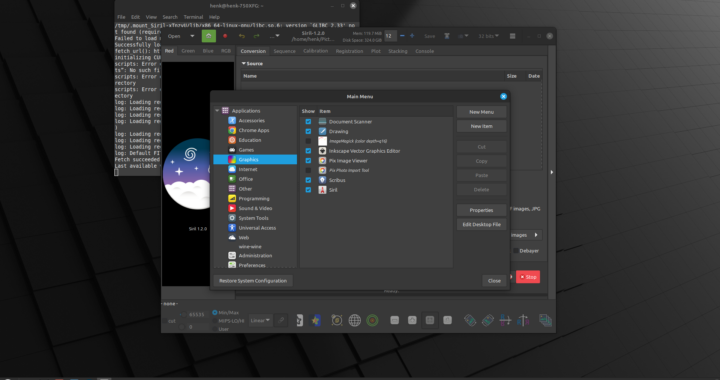Click the redo arrow in Siril toolbar
This screenshot has width=720, height=380.
(x=257, y=36)
